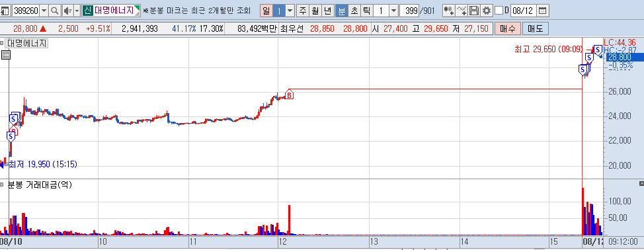This screenshot has width=644, height=250.
Task: Open chart settings gear icon
Action: click(487, 11)
